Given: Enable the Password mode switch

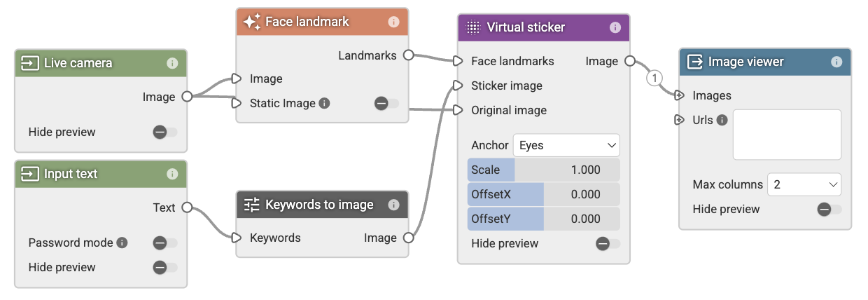Looking at the screenshot, I should [x=165, y=243].
